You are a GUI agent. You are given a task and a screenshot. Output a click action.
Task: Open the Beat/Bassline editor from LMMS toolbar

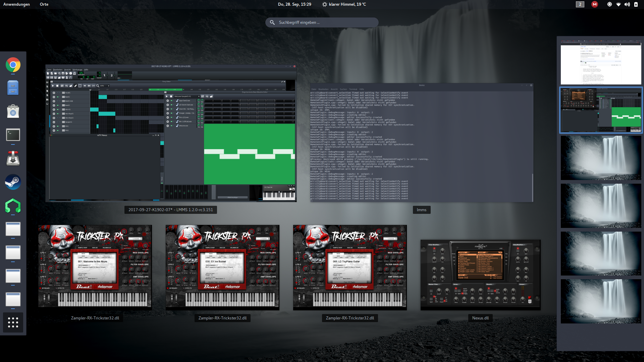click(52, 77)
